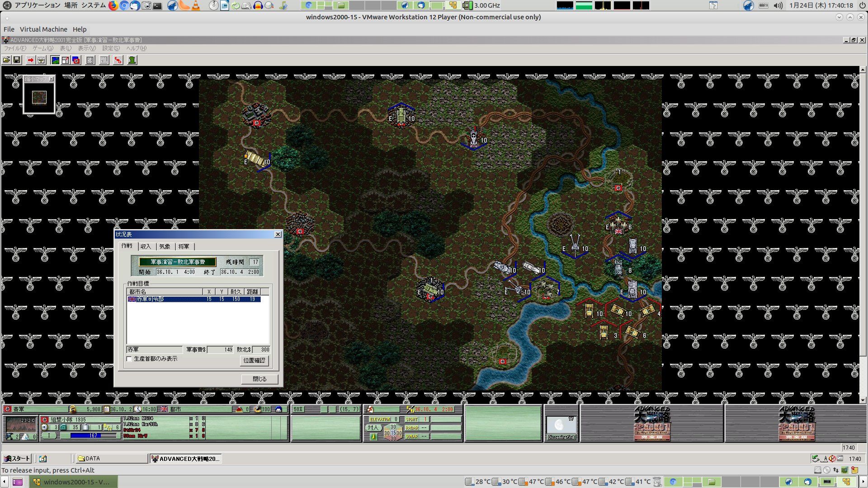Click the green general bust icon
The width and height of the screenshot is (868, 488).
pyautogui.click(x=132, y=60)
